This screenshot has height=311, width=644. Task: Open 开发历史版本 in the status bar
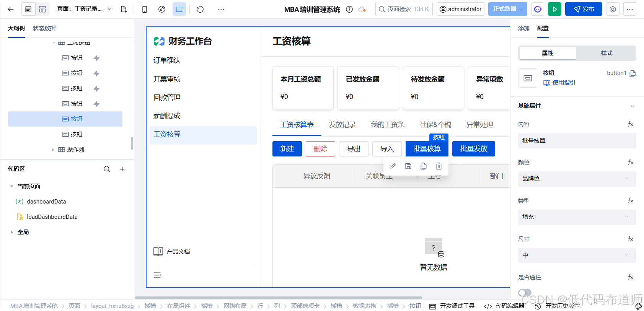coord(557,306)
